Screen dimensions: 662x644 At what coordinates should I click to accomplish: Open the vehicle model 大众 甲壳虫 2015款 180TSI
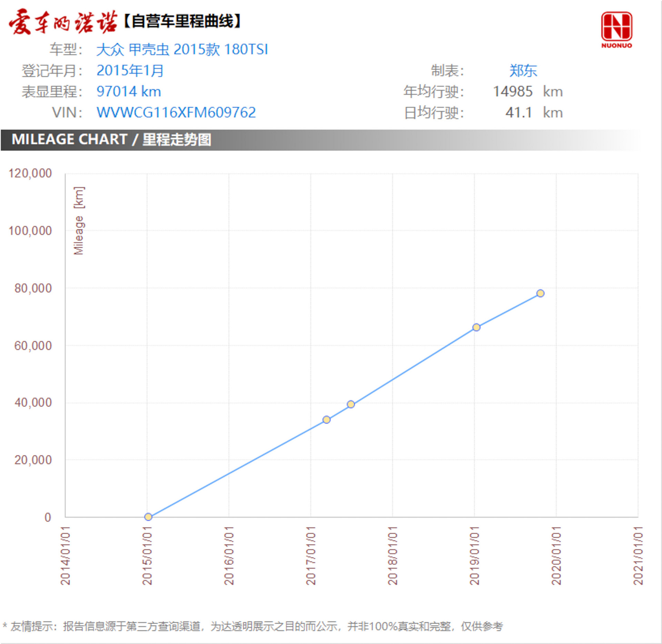[x=183, y=50]
